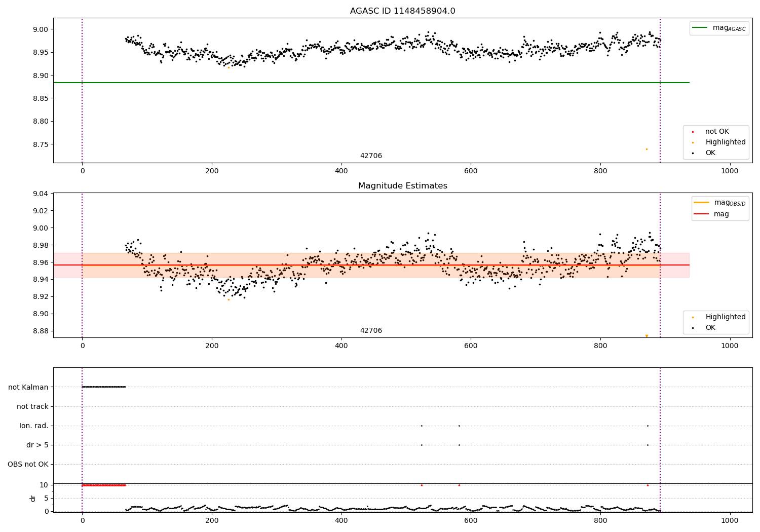
Task: Click the 8.88 tick label on middle plot
Action: (41, 331)
